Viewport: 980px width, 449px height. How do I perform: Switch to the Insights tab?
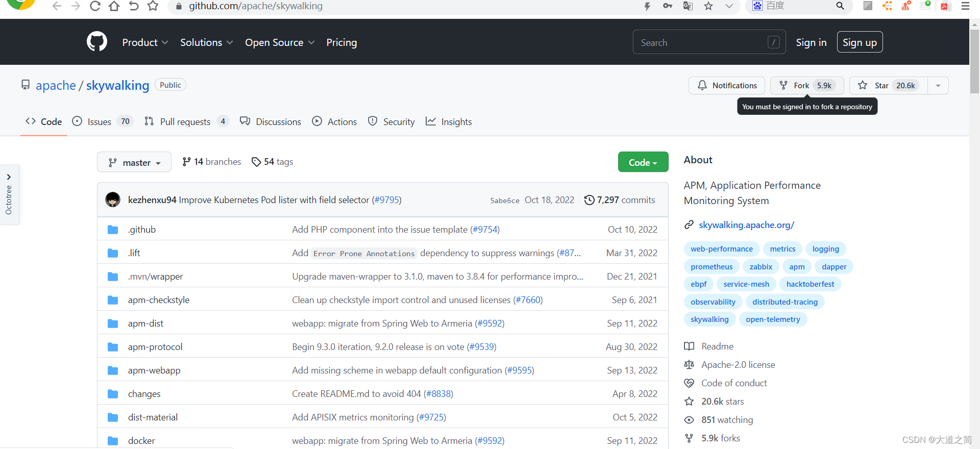pos(449,121)
